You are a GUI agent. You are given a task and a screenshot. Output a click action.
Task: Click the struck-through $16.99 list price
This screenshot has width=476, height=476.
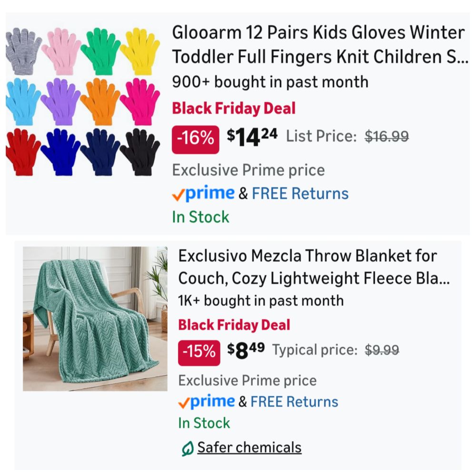pos(387,136)
